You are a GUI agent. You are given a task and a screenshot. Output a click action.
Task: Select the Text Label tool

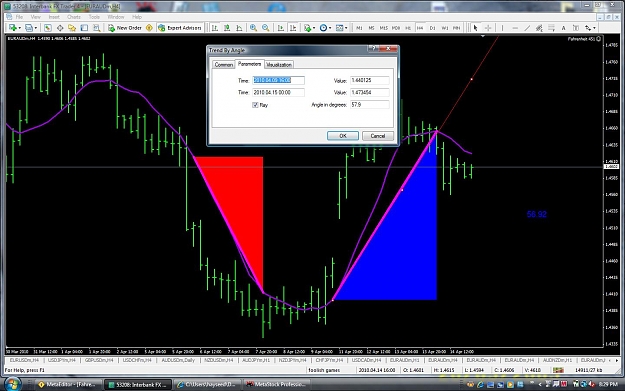576,28
